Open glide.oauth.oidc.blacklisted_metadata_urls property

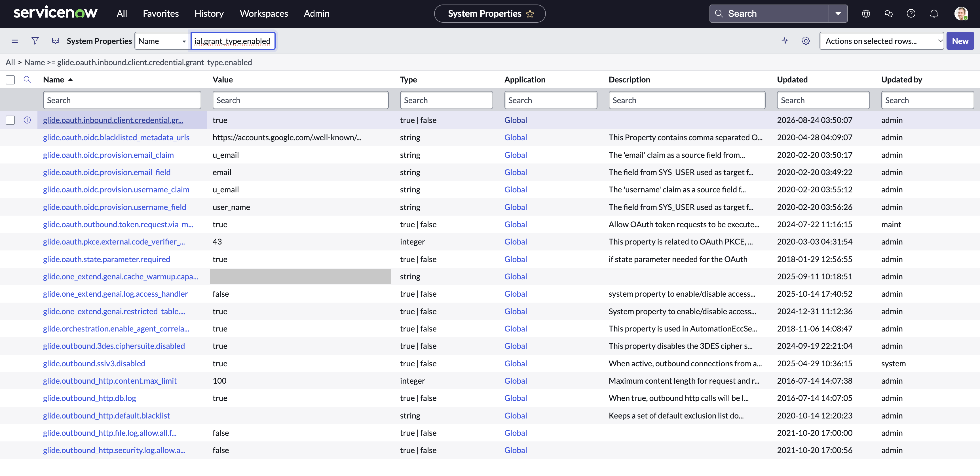coord(116,137)
